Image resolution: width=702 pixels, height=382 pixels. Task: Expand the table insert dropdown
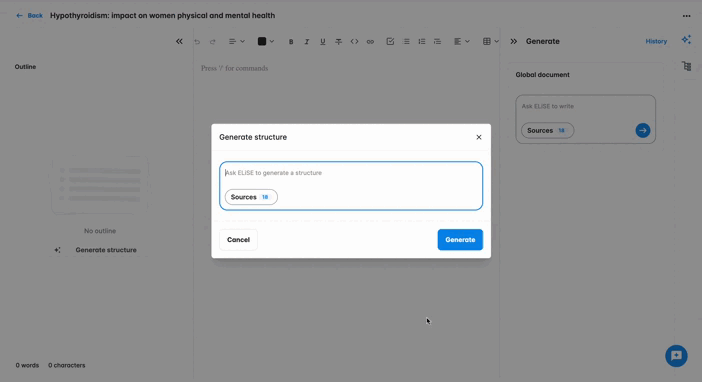coord(491,42)
